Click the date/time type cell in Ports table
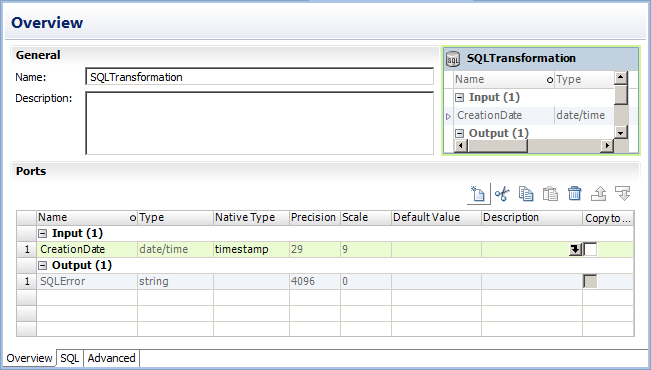Screen dimensions: 651x370 (176, 249)
